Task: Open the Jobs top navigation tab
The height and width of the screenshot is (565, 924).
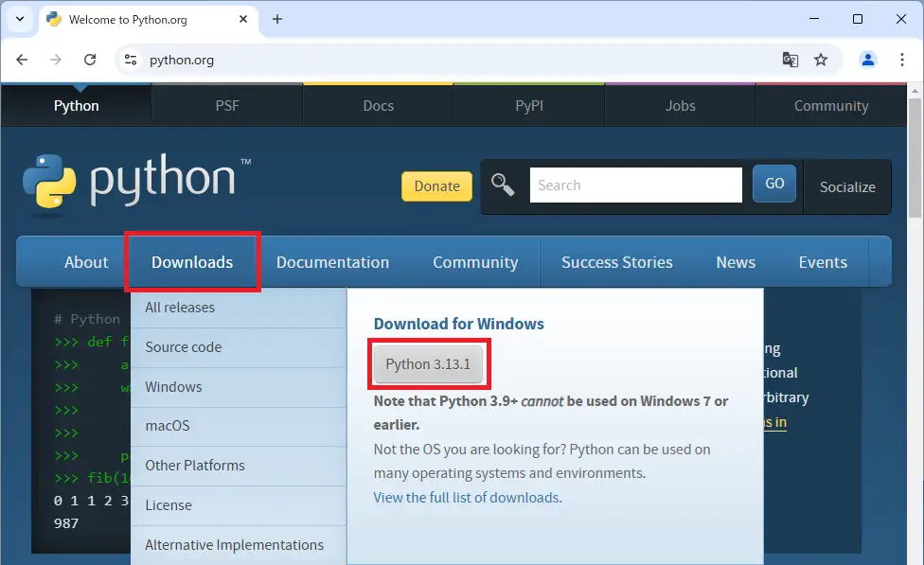Action: coord(680,105)
